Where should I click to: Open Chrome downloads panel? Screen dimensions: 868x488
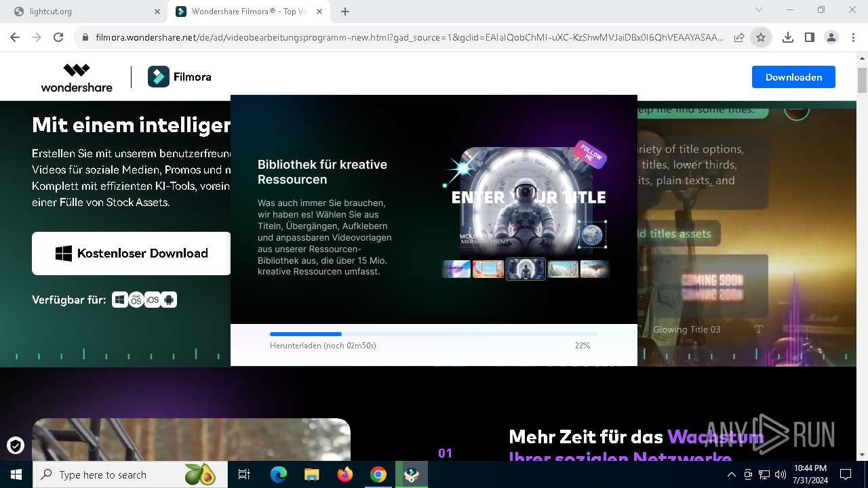click(788, 38)
